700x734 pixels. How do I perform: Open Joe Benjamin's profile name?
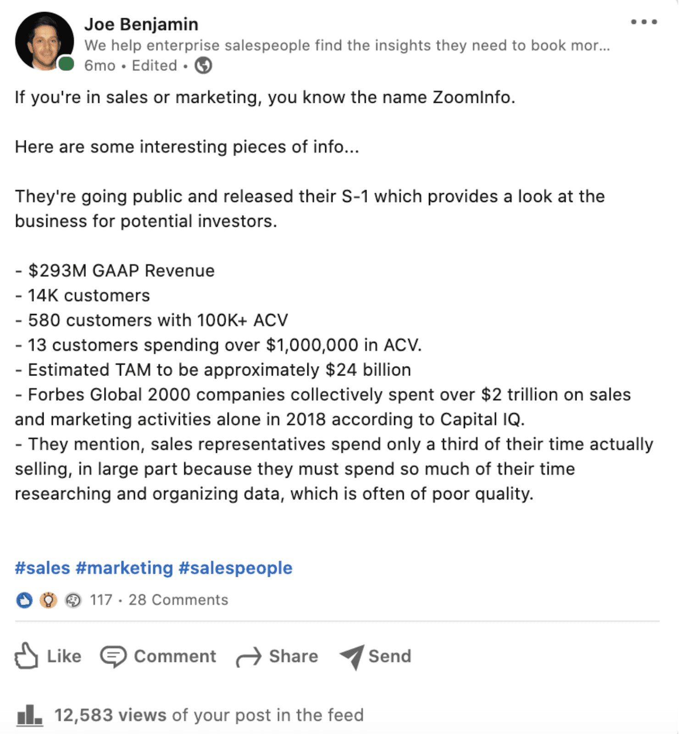point(141,24)
